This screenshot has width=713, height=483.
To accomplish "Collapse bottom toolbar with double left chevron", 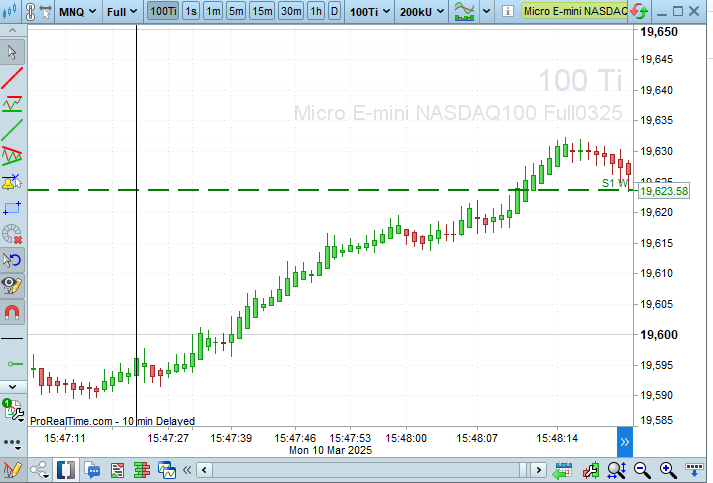I will coord(187,470).
